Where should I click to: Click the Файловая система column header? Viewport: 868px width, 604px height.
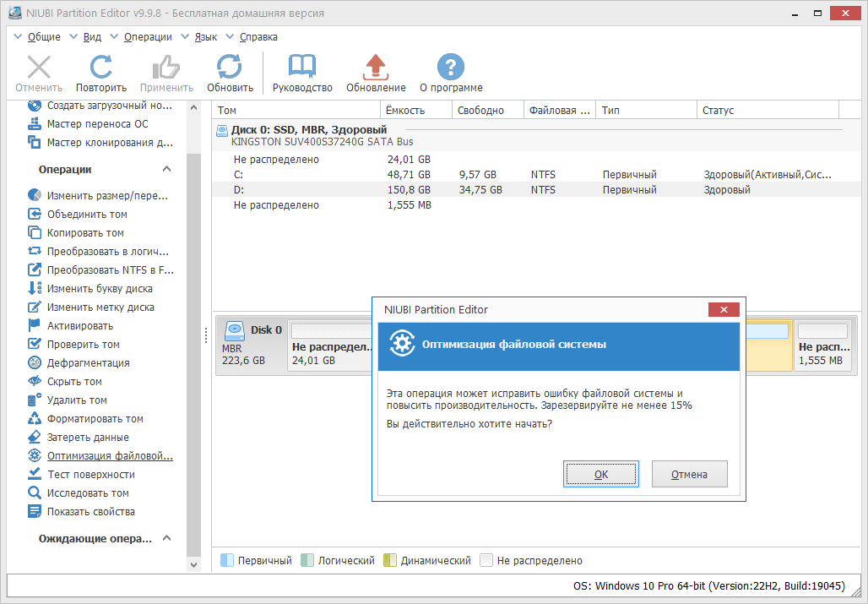(x=560, y=110)
